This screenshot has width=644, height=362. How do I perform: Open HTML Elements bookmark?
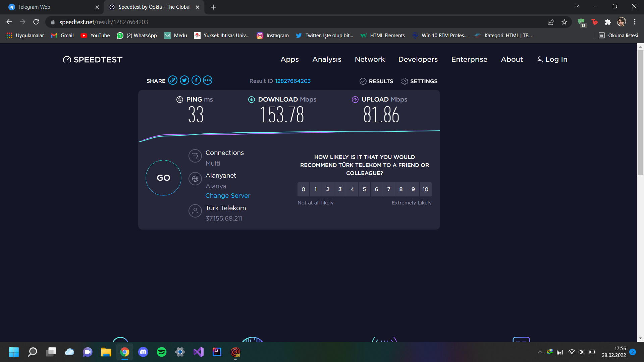383,36
